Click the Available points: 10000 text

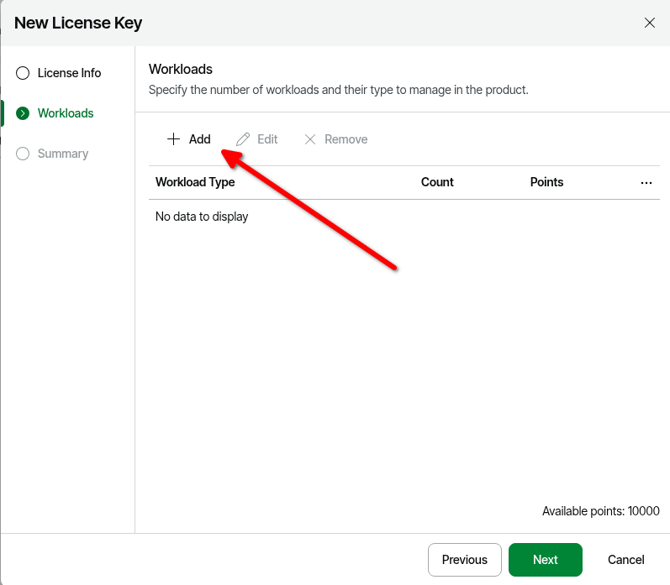pos(600,511)
